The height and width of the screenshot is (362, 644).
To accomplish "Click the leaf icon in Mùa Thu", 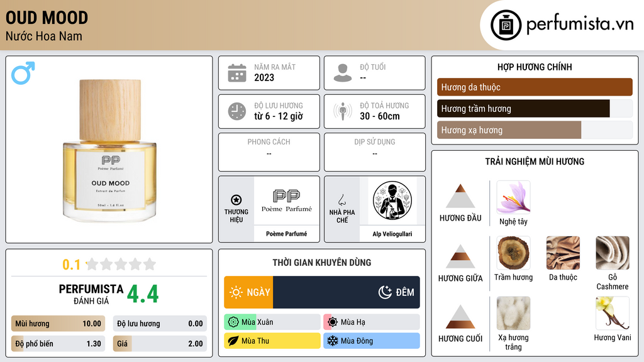I will point(233,341).
